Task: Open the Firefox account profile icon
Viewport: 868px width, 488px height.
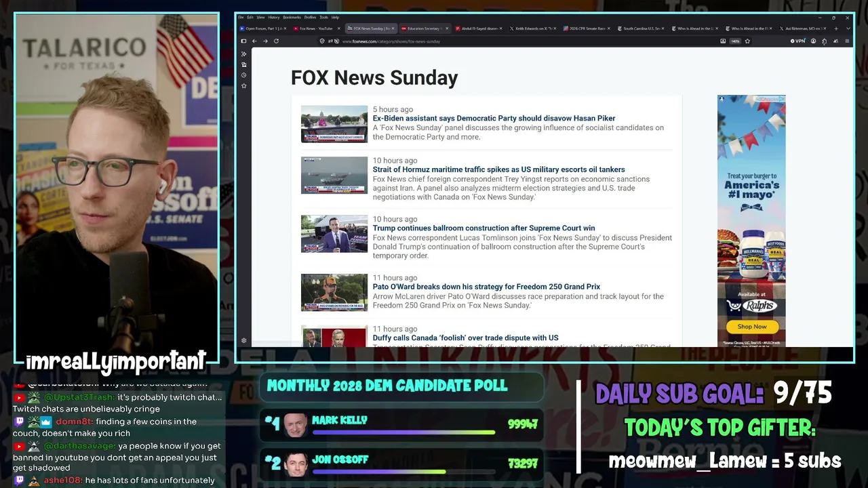Action: [813, 41]
